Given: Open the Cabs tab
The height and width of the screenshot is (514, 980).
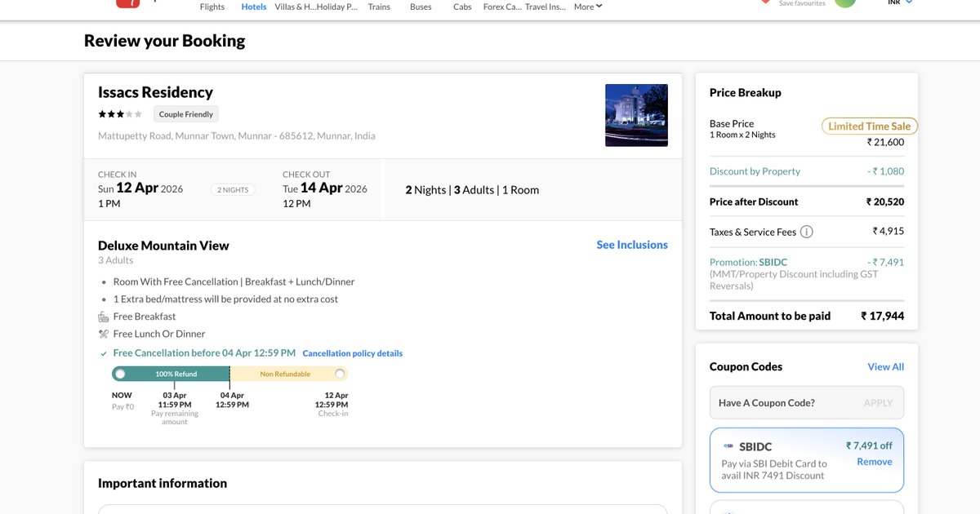Looking at the screenshot, I should click(462, 7).
